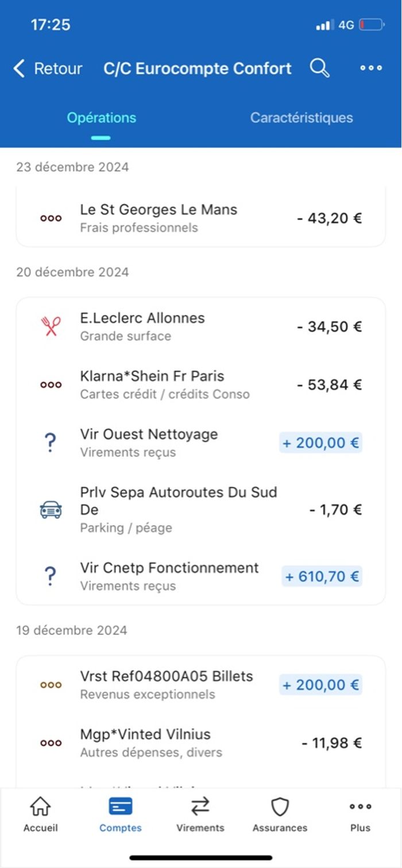The height and width of the screenshot is (868, 402).
Task: Tap Comptes in the bottom navigation
Action: pos(121,814)
